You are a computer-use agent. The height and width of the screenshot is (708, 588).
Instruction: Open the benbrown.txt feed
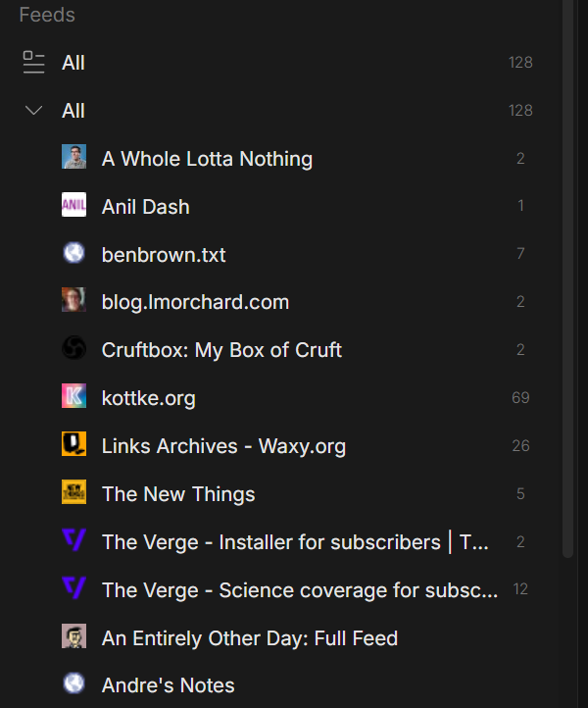164,255
